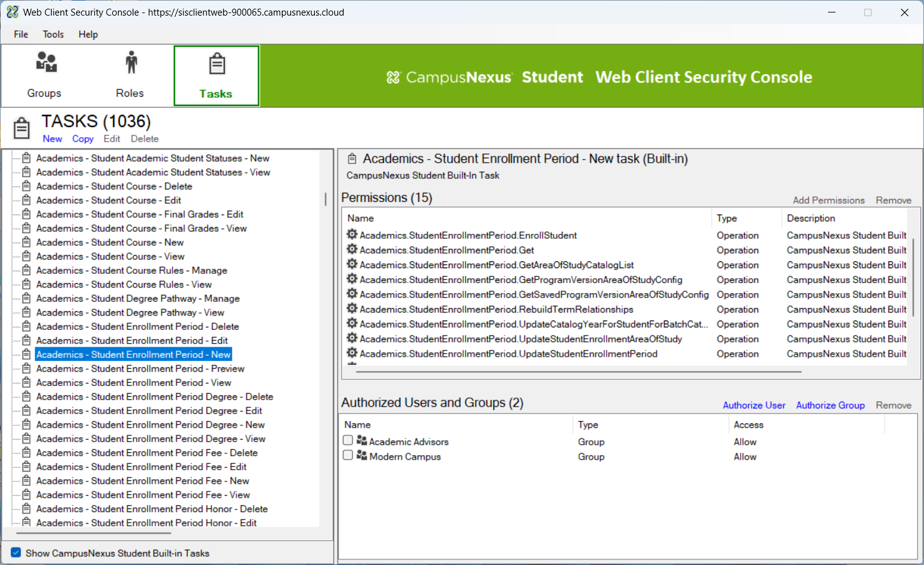Click gear icon for UpdateStudentEnrollmentAreaOfStudy permission
Screen dimensions: 924x565
352,338
